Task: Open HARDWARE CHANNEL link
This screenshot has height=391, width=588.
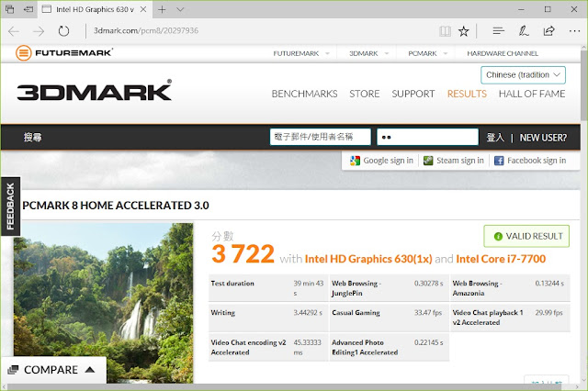Action: (x=503, y=53)
